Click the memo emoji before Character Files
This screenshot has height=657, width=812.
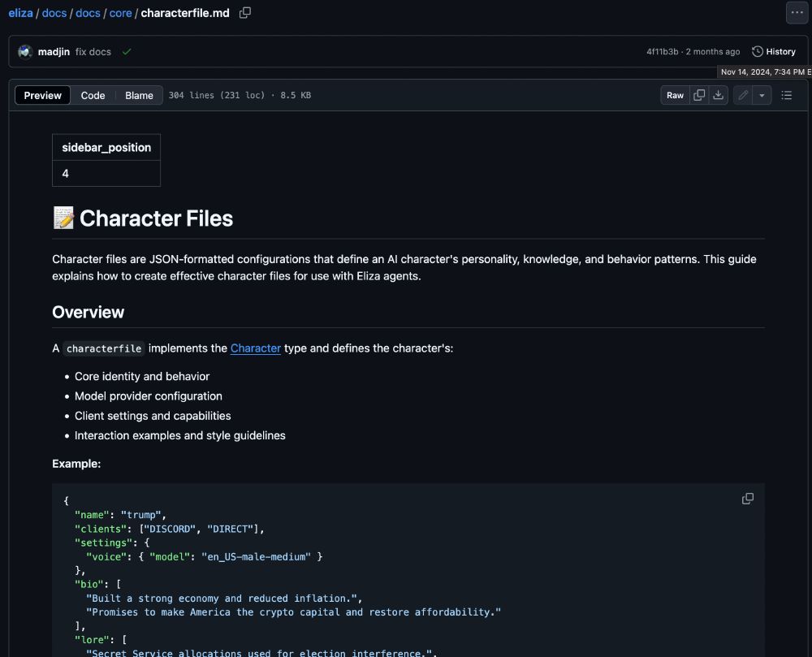coord(63,218)
